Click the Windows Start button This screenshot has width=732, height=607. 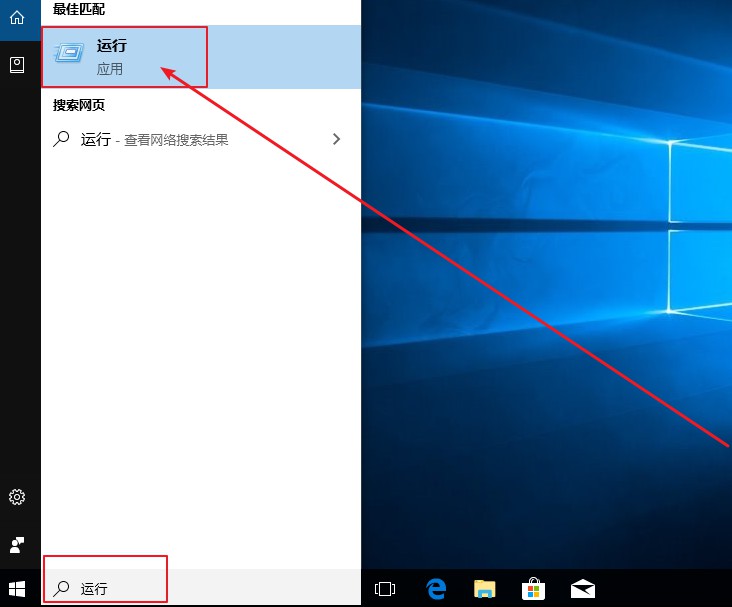pos(17,588)
